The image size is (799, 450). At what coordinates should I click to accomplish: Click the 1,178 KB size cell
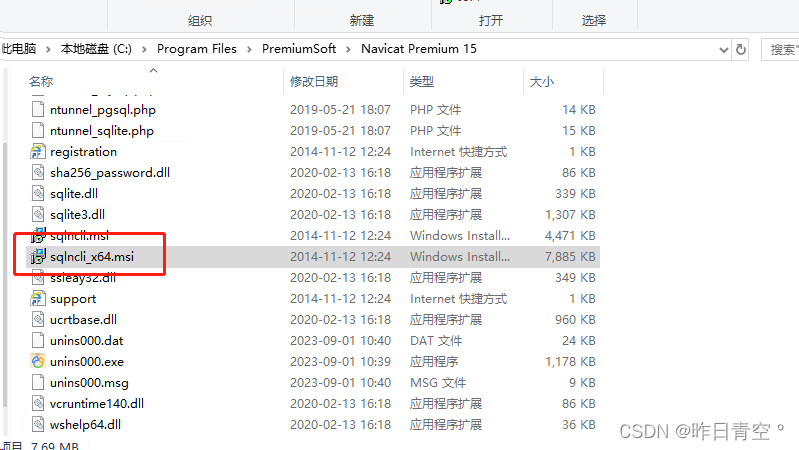click(x=570, y=361)
